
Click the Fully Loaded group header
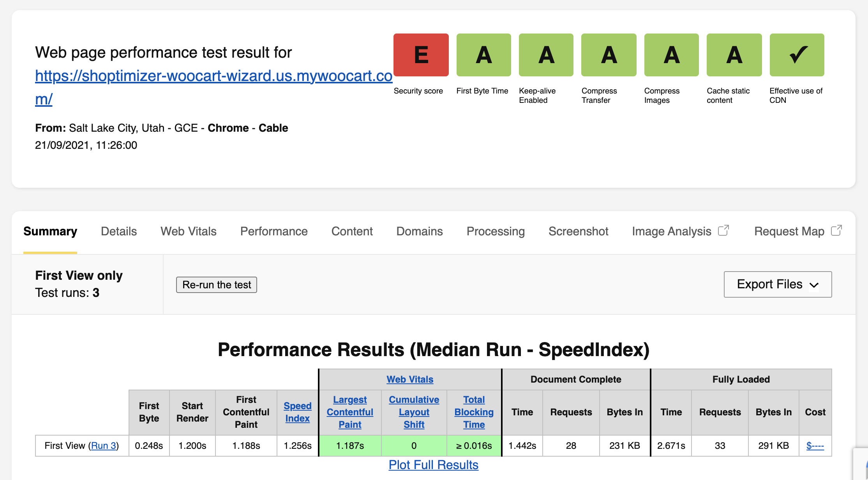741,379
